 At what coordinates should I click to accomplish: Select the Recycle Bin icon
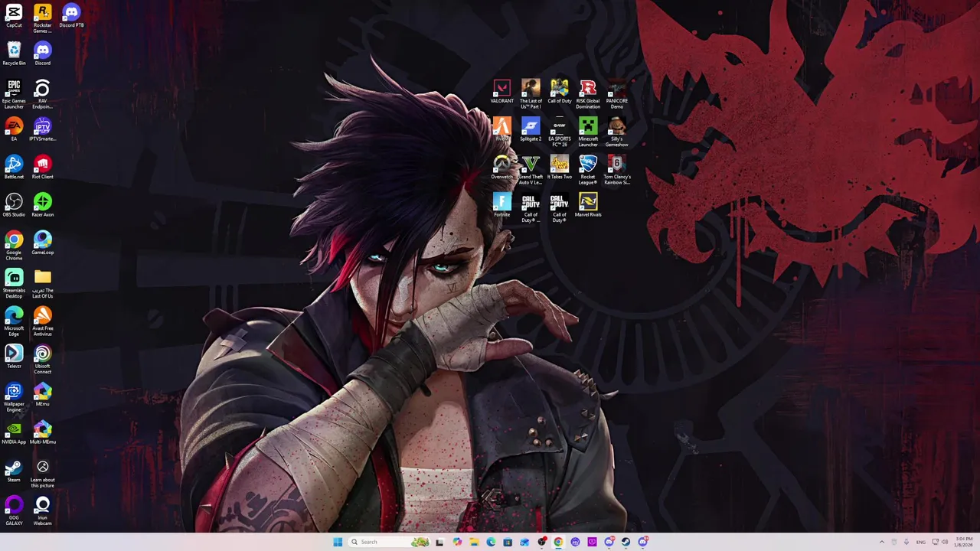[x=14, y=54]
